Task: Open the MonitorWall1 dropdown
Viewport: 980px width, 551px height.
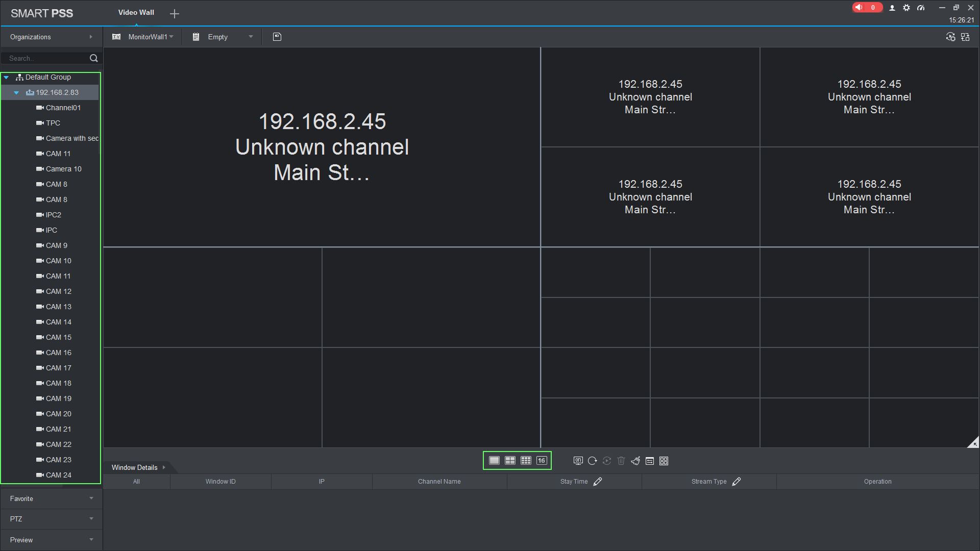Action: click(151, 37)
